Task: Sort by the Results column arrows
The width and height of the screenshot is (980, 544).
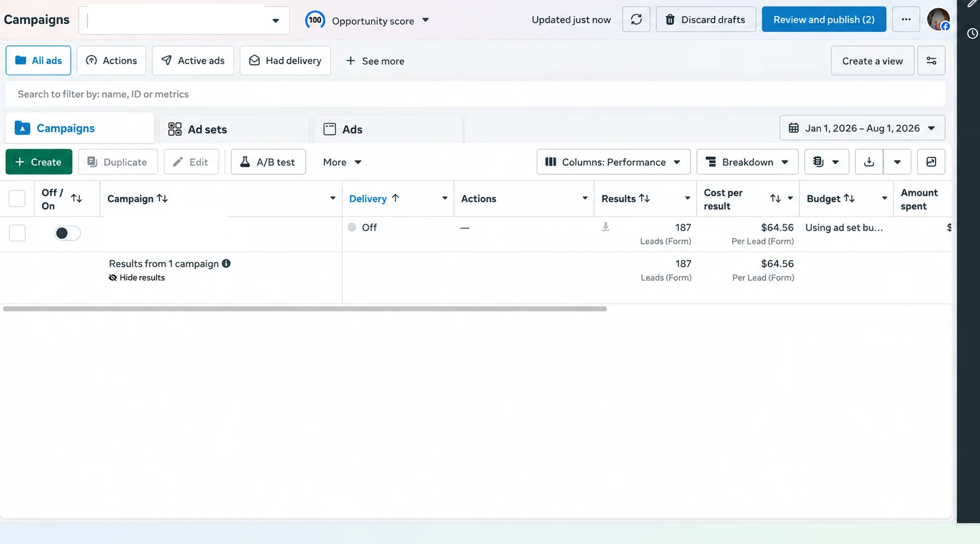Action: tap(644, 199)
